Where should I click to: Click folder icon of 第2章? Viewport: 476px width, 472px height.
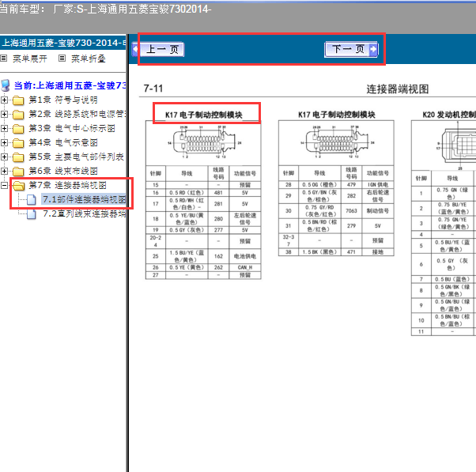click(18, 115)
